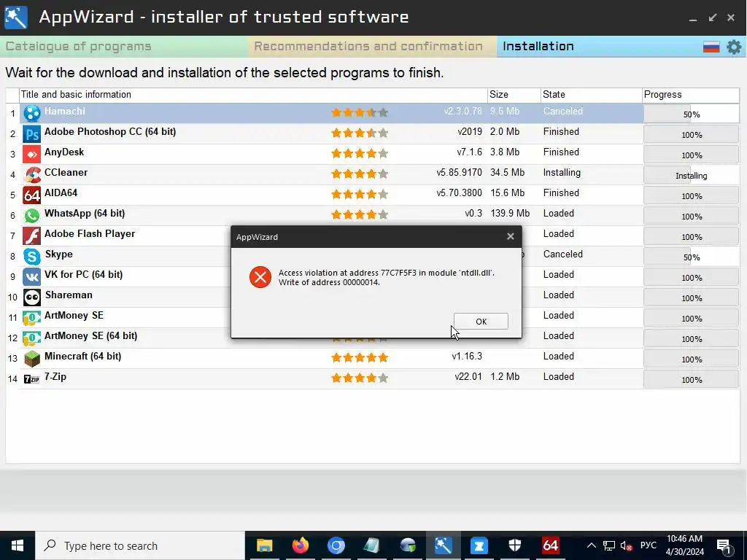This screenshot has width=747, height=560.
Task: Click the 7-Zip program icon
Action: pyautogui.click(x=32, y=379)
